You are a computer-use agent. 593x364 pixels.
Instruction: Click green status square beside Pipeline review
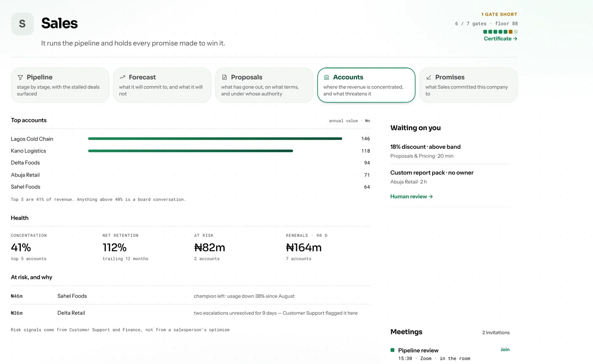coord(392,350)
